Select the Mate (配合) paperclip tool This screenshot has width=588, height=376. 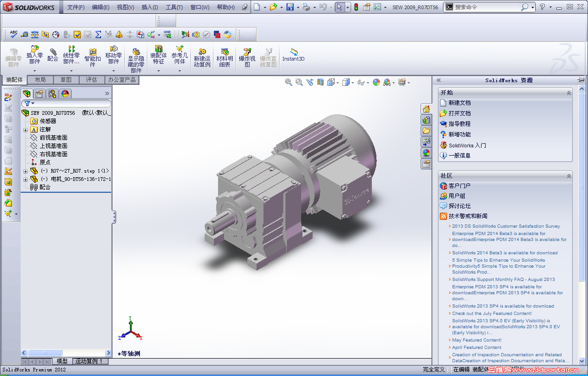53,55
